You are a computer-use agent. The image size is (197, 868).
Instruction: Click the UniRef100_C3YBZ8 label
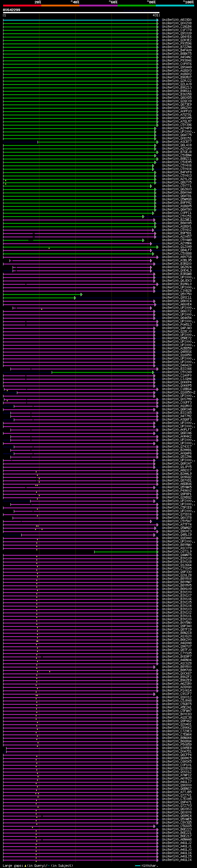177,291
